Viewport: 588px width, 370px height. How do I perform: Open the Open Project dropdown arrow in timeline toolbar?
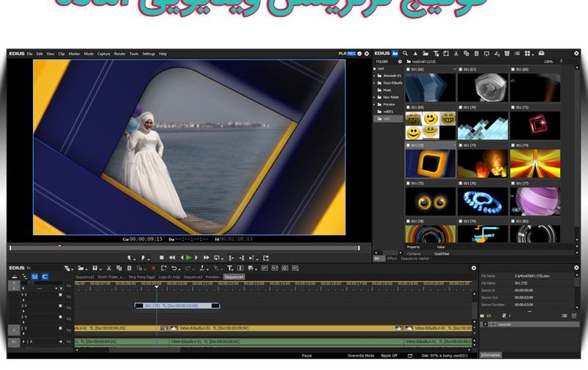86,269
